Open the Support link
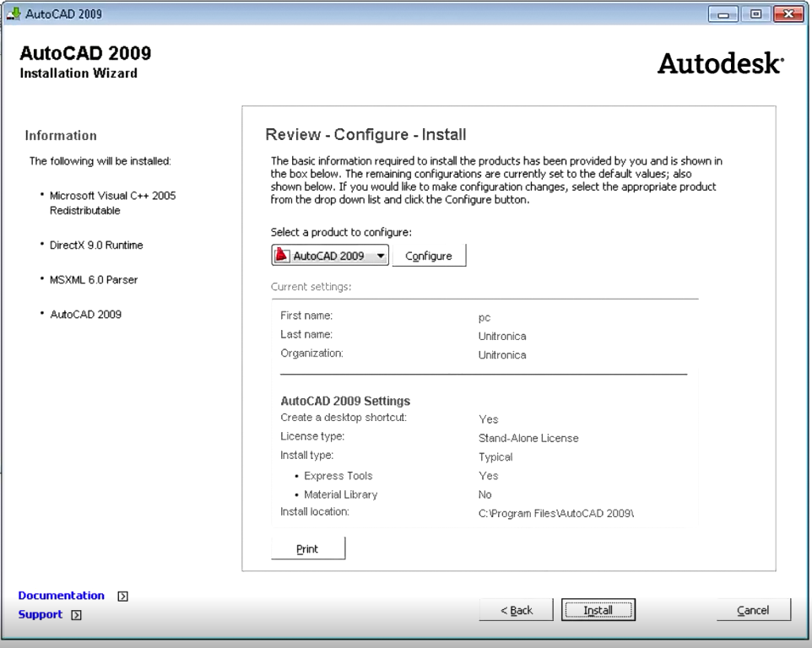This screenshot has height=648, width=812. tap(40, 614)
